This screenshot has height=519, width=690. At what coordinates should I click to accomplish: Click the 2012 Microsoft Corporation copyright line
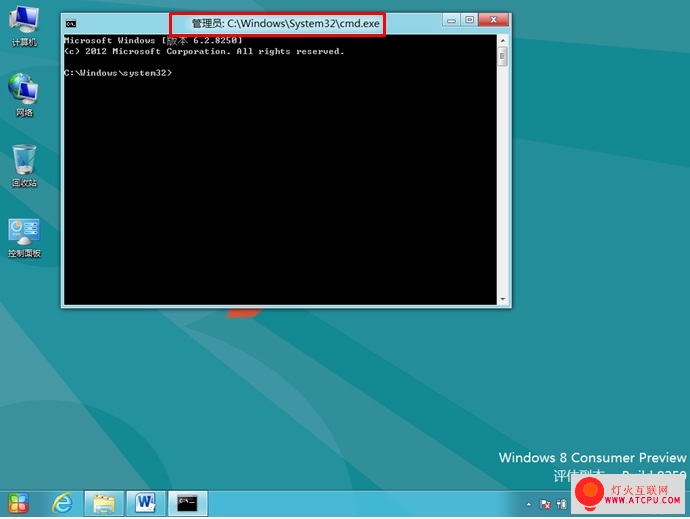click(204, 52)
